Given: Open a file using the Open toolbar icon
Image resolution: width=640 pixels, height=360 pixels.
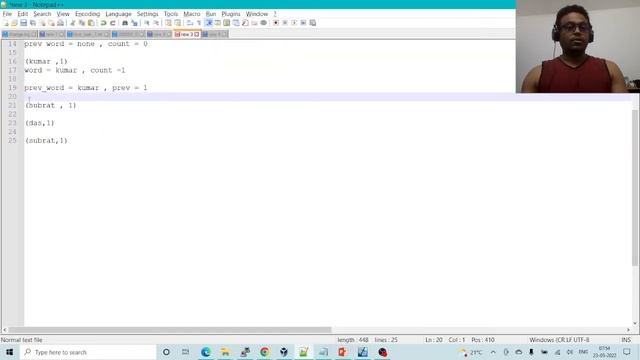Looking at the screenshot, I should pyautogui.click(x=14, y=23).
